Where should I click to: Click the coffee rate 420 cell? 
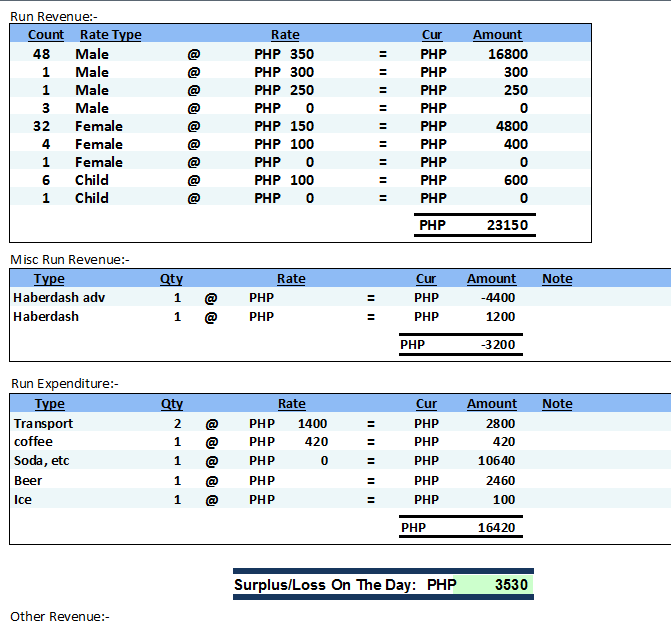tap(316, 442)
